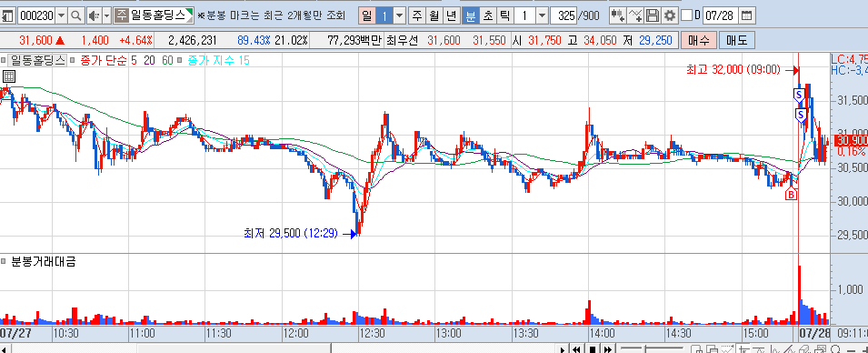Image resolution: width=868 pixels, height=353 pixels.
Task: Toggle the D checkbox next to the date
Action: [x=686, y=15]
